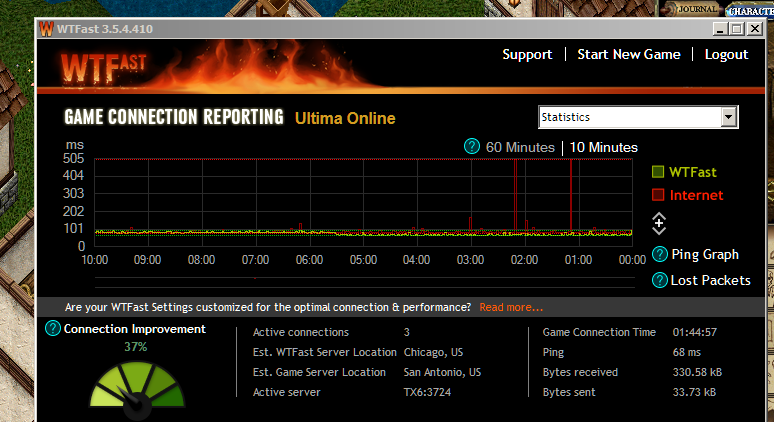The height and width of the screenshot is (422, 774).
Task: Click Bytes sent value 33.73 kB
Action: [x=694, y=392]
